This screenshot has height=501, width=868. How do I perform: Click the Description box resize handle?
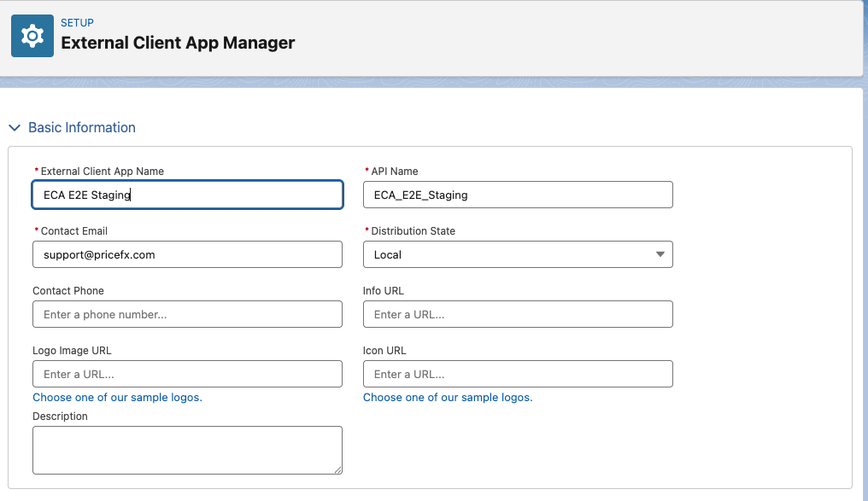point(337,469)
